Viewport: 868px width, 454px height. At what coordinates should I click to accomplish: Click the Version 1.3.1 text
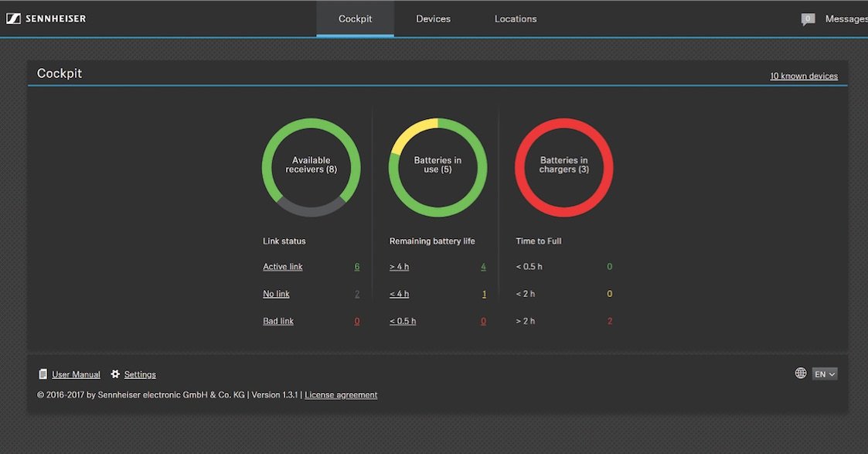tap(274, 394)
